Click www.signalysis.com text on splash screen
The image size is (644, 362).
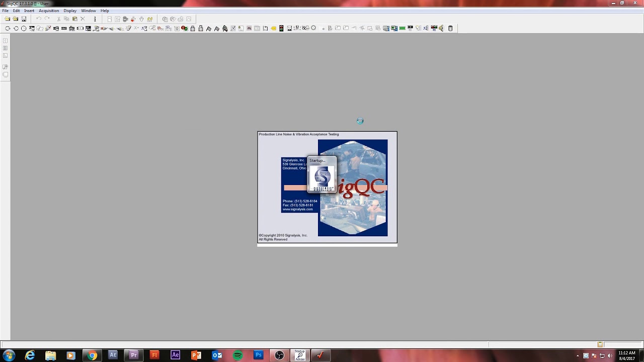coord(297,209)
